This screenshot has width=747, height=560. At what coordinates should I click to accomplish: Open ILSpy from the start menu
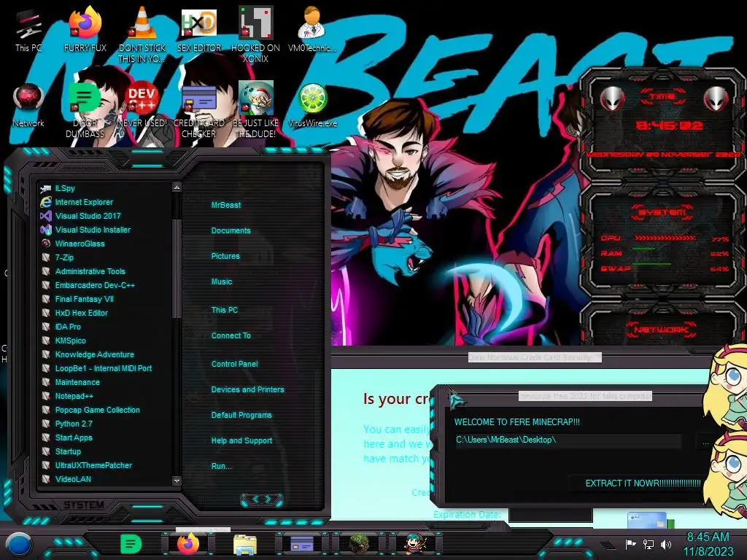point(65,188)
